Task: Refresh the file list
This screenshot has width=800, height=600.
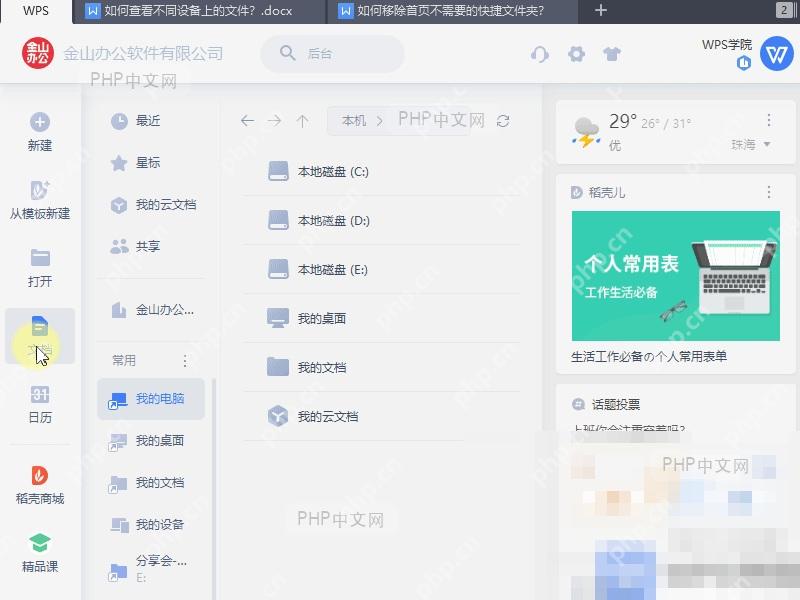Action: (x=503, y=121)
